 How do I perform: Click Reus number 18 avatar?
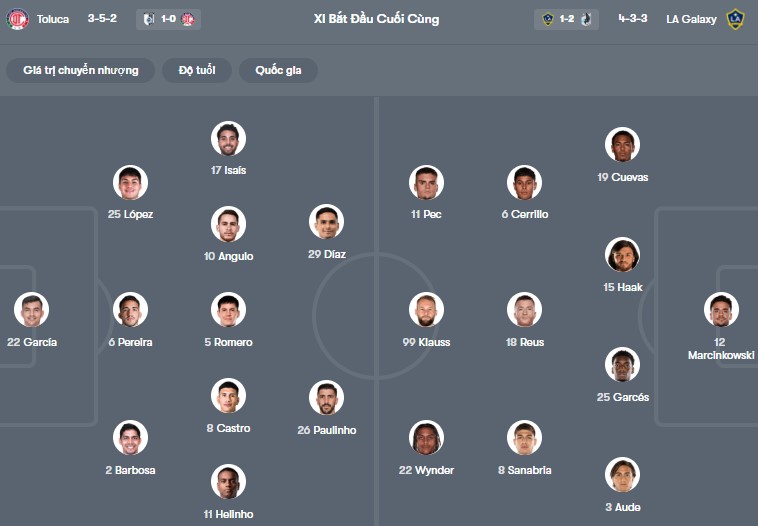(524, 310)
